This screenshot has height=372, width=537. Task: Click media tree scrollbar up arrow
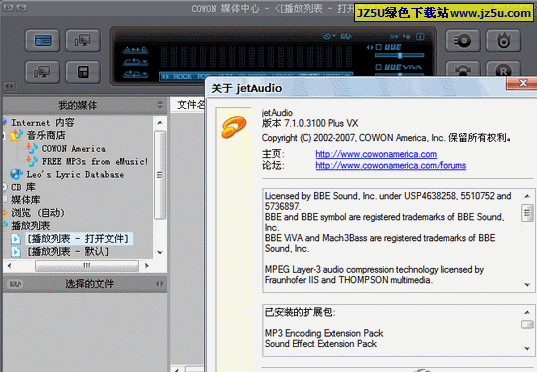(x=160, y=123)
